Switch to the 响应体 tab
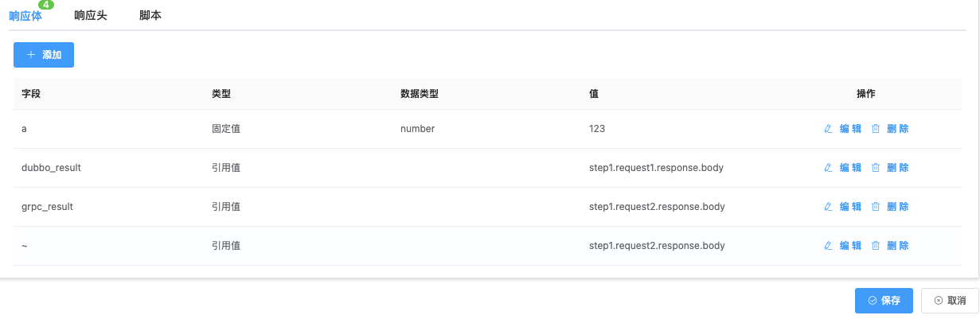This screenshot has width=980, height=323. tap(25, 15)
